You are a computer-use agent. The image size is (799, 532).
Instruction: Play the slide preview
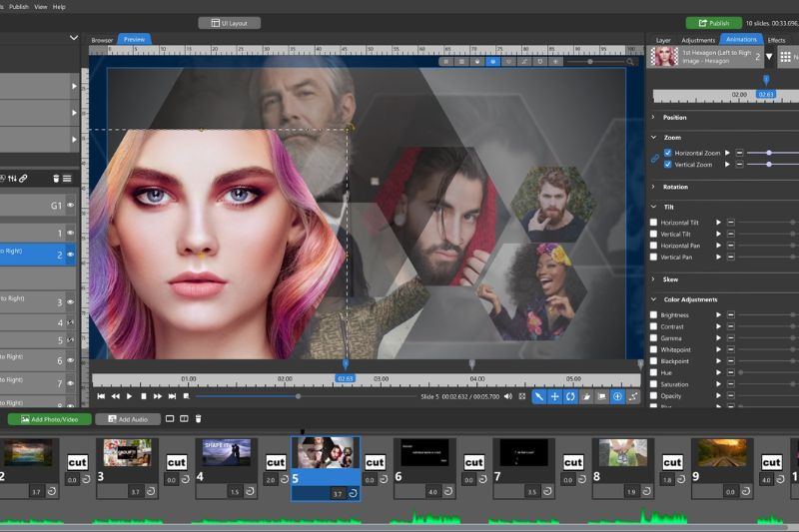click(130, 396)
